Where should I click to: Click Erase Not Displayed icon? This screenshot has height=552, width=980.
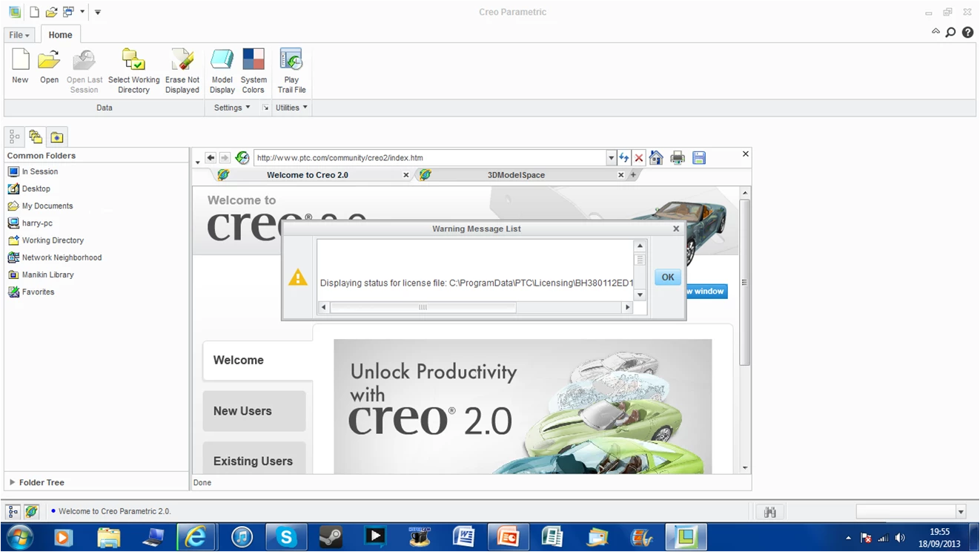point(182,60)
